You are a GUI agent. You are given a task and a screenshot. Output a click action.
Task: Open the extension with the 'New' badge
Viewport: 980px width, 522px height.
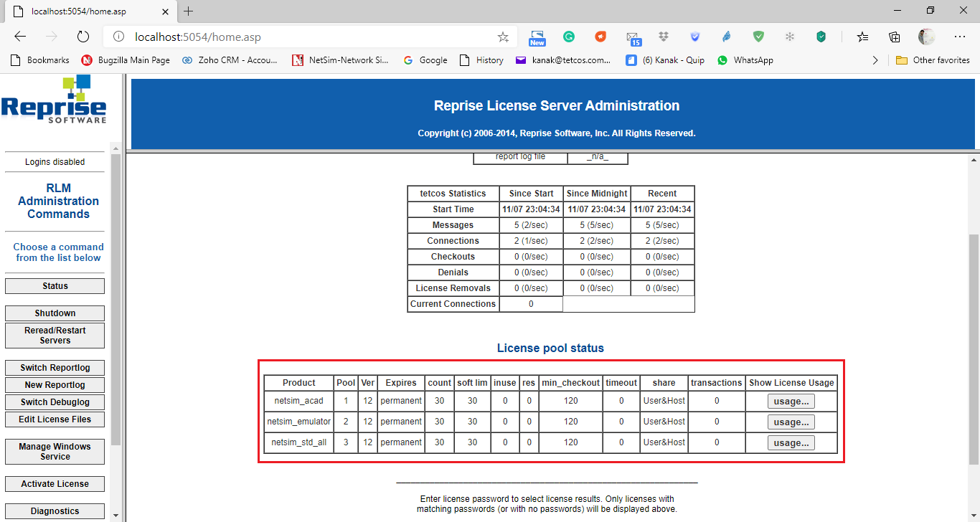pos(537,37)
